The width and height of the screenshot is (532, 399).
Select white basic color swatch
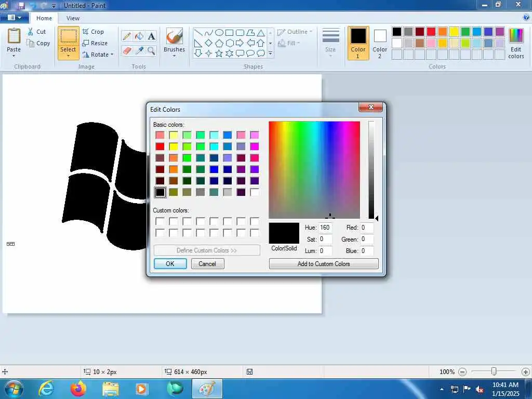pos(255,192)
